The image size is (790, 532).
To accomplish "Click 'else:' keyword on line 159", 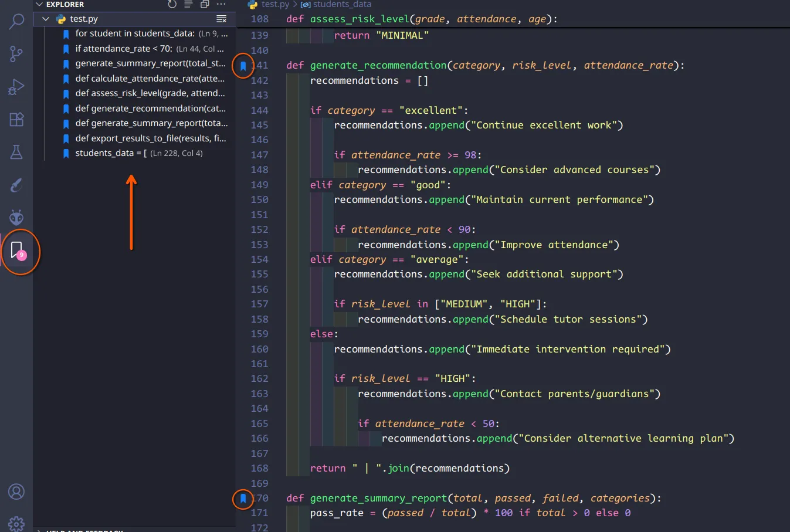I will pos(324,334).
